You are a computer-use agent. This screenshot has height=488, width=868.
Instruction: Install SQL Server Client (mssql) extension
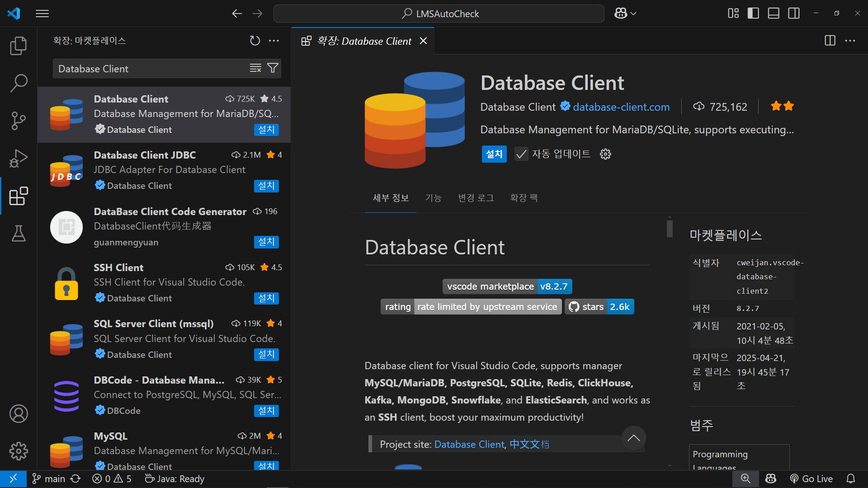tap(266, 354)
